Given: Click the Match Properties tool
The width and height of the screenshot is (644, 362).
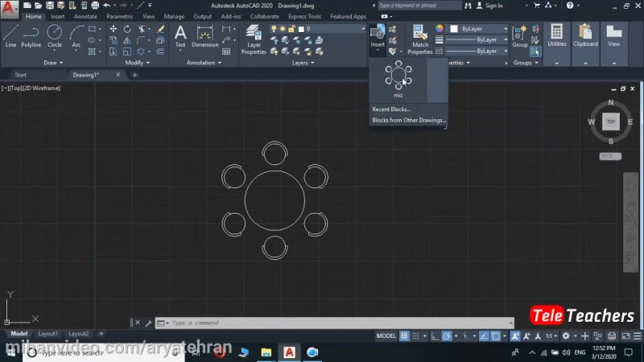Looking at the screenshot, I should (x=419, y=39).
